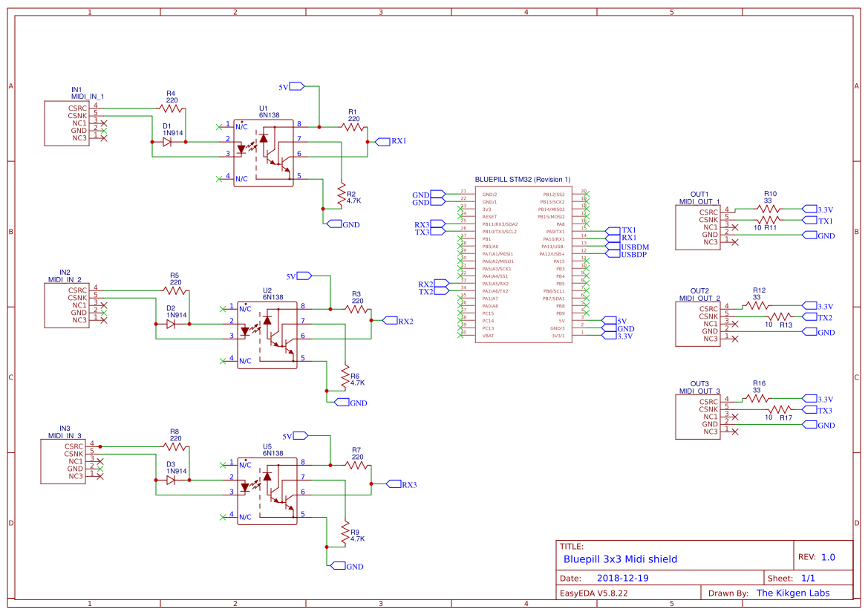Select the MIDI_IN_1 connector box
The image size is (868, 615).
pos(66,123)
